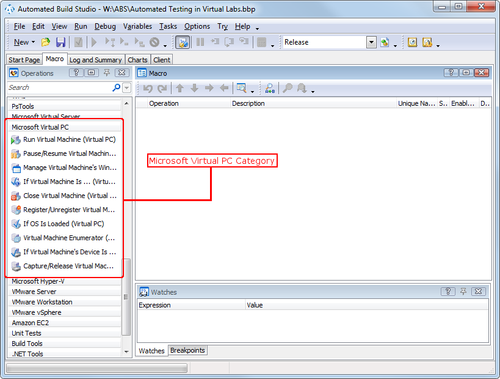Screen dimensions: 500x379
Task: Expand the VMware Workstation category
Action: click(x=64, y=302)
